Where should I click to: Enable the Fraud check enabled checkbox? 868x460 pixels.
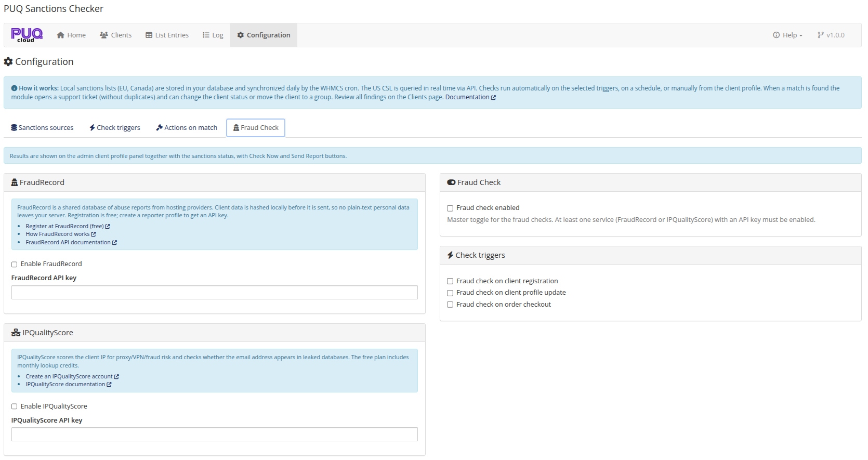point(450,208)
